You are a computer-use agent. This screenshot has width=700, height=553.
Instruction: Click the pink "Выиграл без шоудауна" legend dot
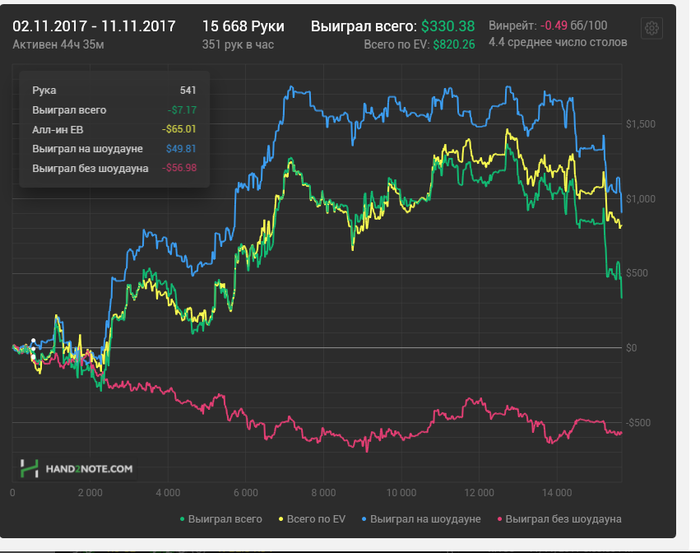coord(500,519)
